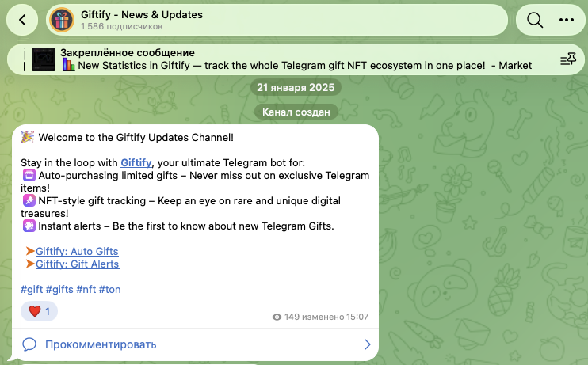Viewport: 588px width, 365px height.
Task: Open the #gift hashtag
Action: point(32,289)
